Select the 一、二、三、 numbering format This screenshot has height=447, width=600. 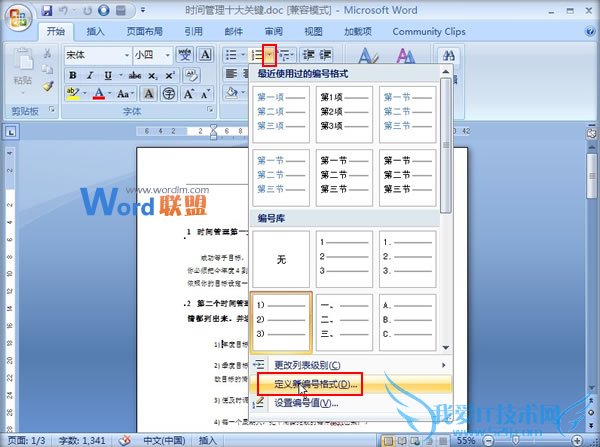pyautogui.click(x=344, y=322)
